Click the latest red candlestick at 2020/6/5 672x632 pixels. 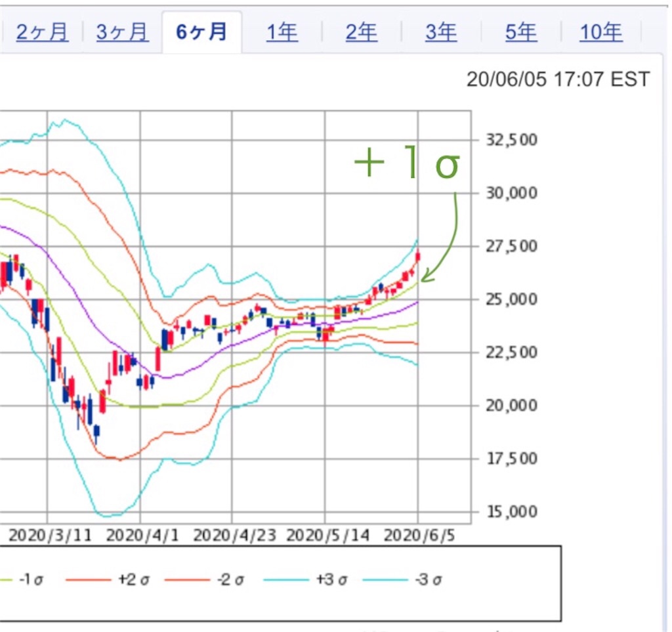coord(418,256)
